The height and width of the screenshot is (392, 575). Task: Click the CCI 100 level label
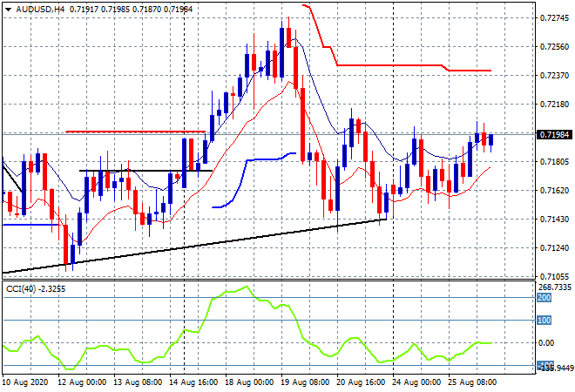tap(545, 321)
